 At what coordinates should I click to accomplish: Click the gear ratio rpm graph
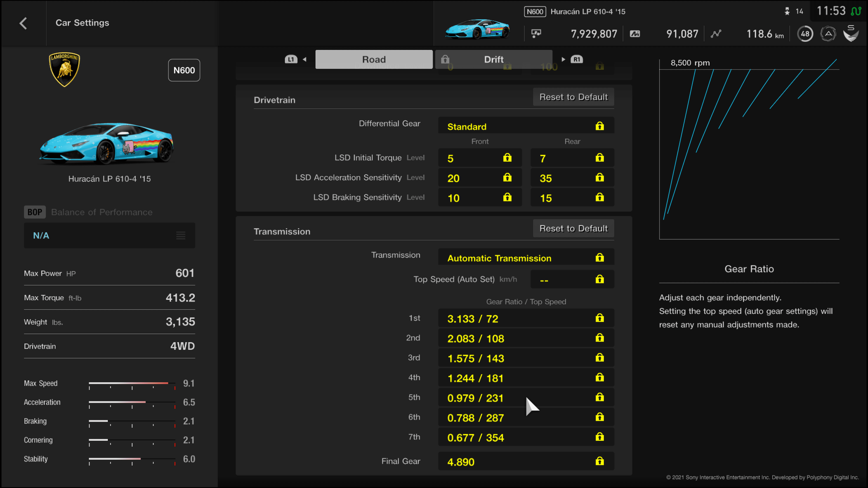pos(749,149)
